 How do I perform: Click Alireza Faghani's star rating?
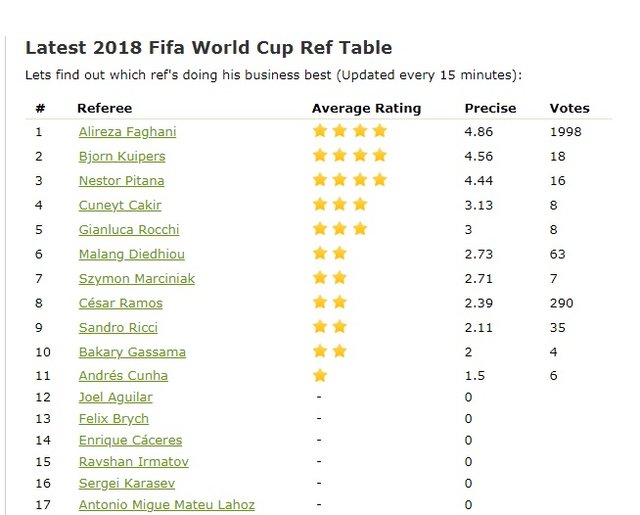coord(349,131)
